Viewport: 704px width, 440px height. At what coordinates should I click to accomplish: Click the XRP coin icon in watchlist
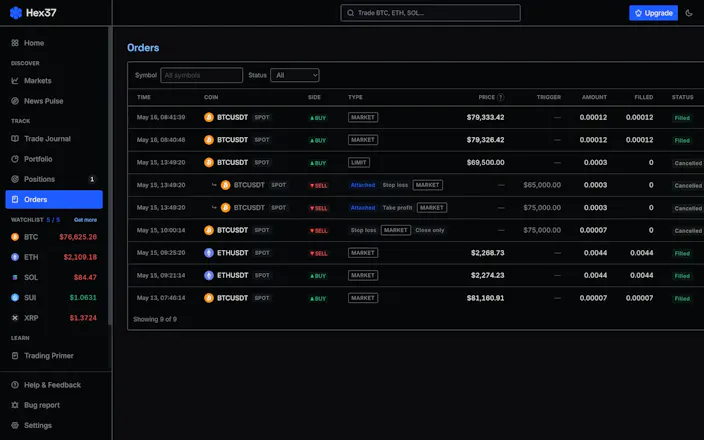coord(15,318)
